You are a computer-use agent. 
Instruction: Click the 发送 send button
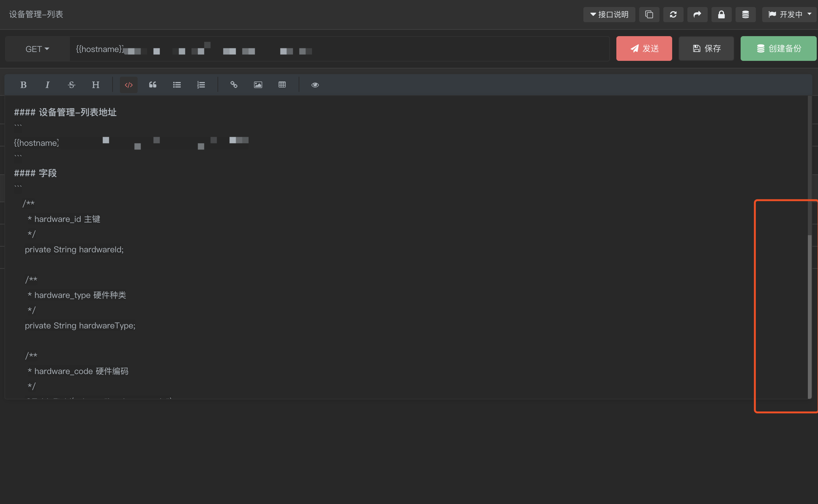644,48
